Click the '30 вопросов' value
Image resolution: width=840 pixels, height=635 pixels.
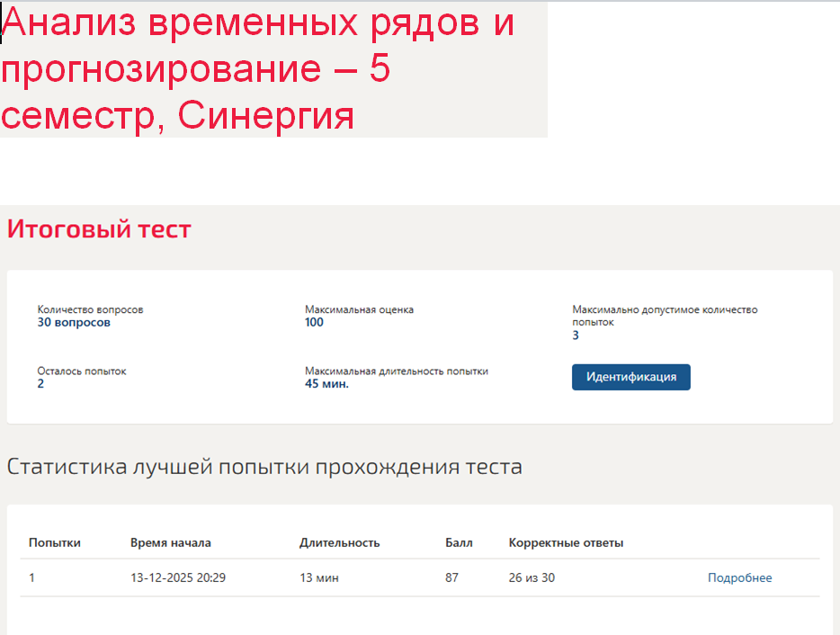[74, 322]
